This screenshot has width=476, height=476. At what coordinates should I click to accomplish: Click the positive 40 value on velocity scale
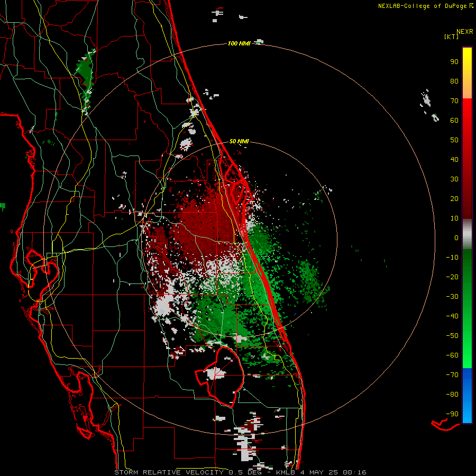454,159
